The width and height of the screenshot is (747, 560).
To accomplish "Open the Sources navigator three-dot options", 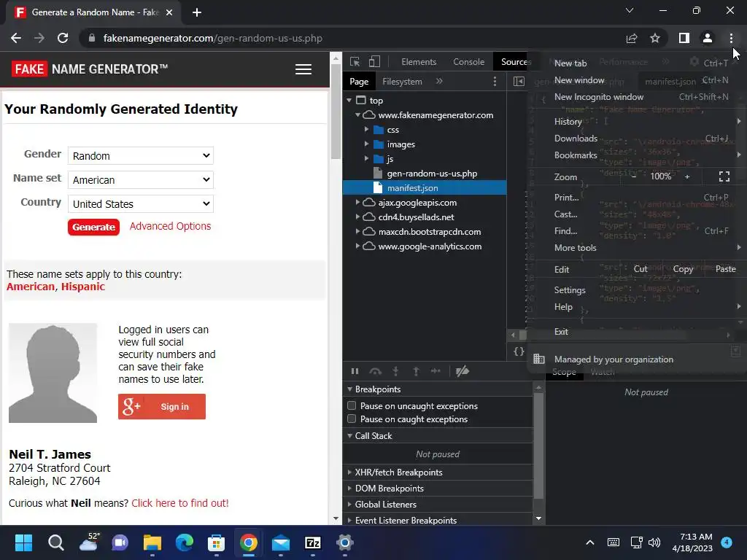I will 495,82.
